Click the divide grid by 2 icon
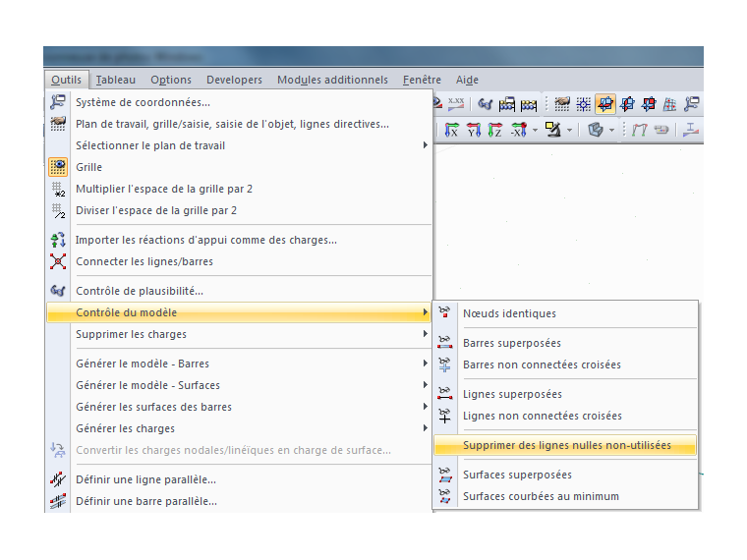 tap(58, 210)
